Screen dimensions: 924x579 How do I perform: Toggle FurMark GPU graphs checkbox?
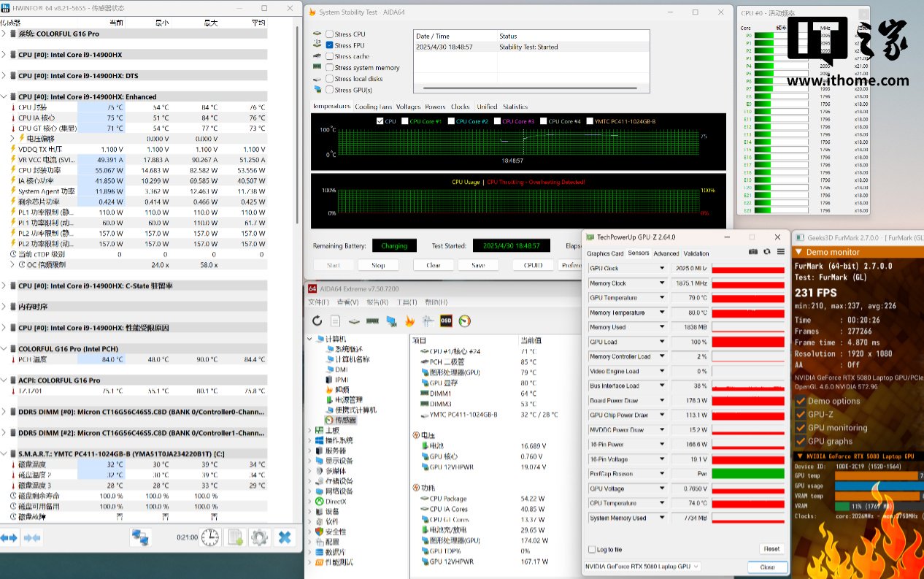pos(801,441)
